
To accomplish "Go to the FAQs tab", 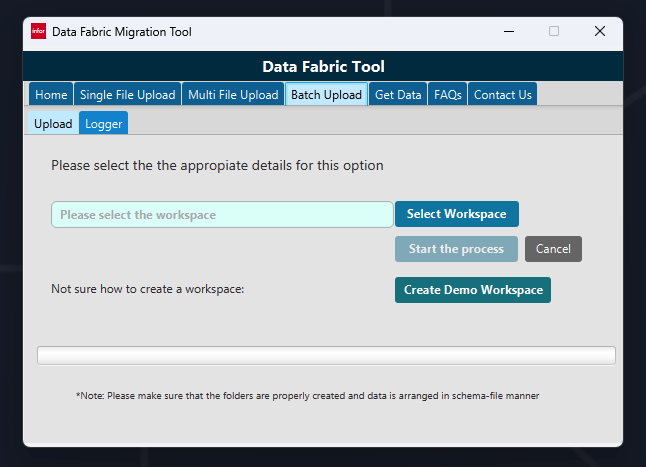I will pyautogui.click(x=447, y=94).
